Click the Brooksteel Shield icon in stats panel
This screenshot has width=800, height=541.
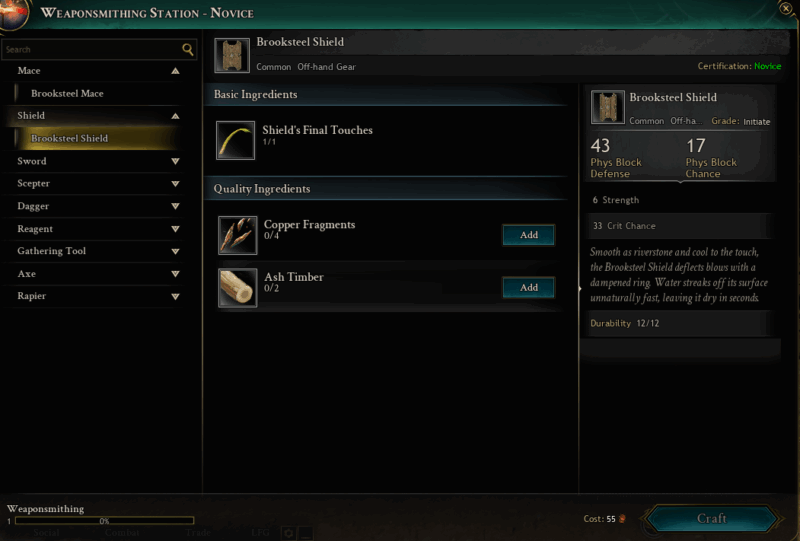(x=608, y=107)
